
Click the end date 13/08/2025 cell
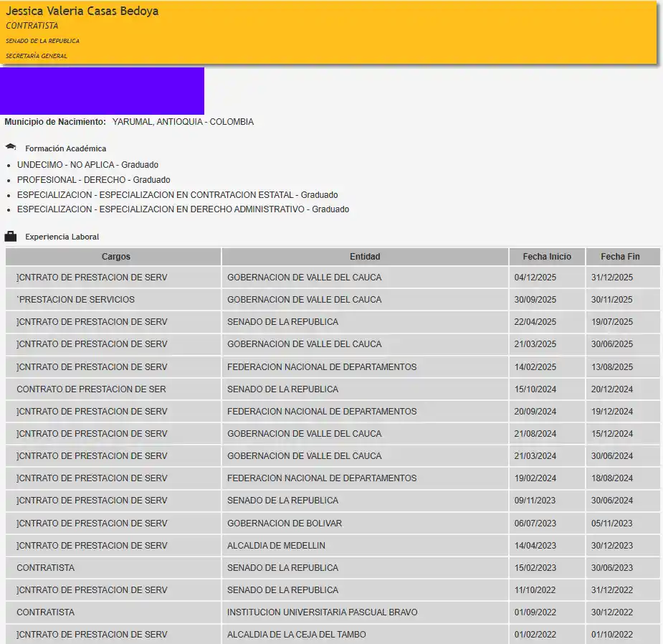[x=611, y=367]
